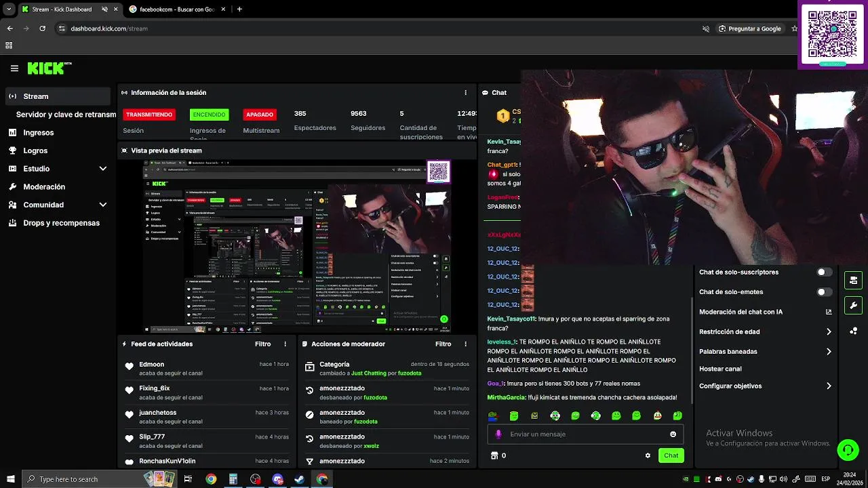Open activity feed three-dot options

click(x=285, y=344)
